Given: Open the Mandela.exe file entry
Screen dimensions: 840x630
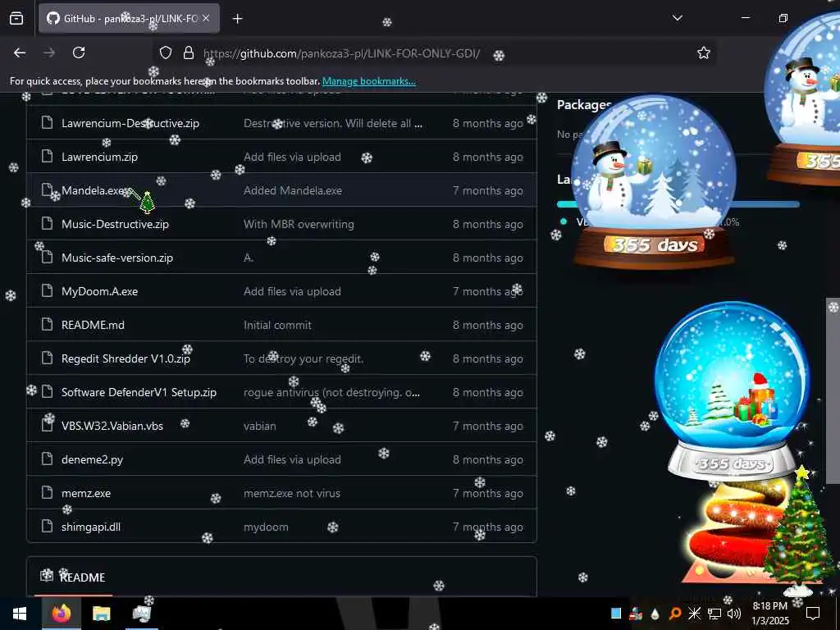Looking at the screenshot, I should [x=94, y=190].
